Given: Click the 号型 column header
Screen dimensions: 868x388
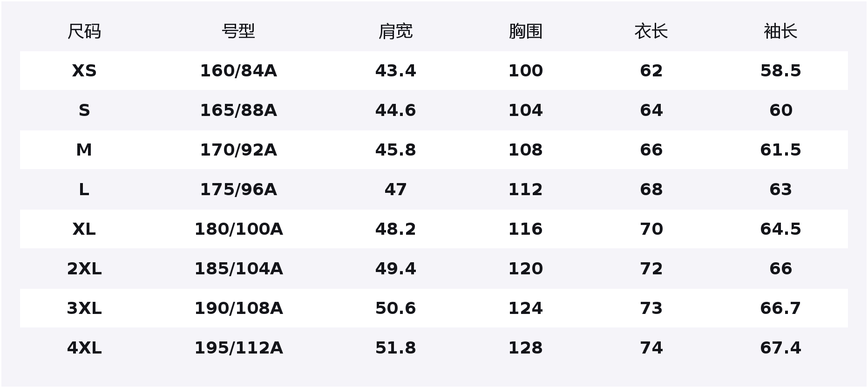Looking at the screenshot, I should 238,32.
